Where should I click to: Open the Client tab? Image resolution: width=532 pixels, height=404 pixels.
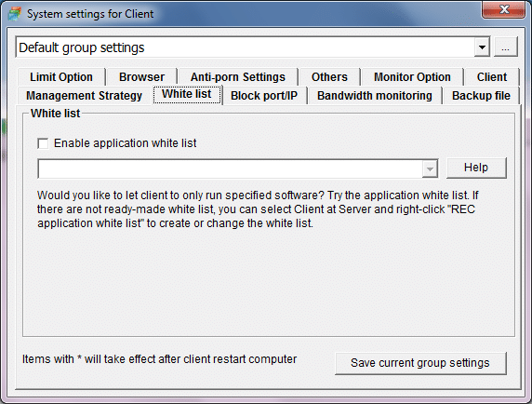[492, 77]
